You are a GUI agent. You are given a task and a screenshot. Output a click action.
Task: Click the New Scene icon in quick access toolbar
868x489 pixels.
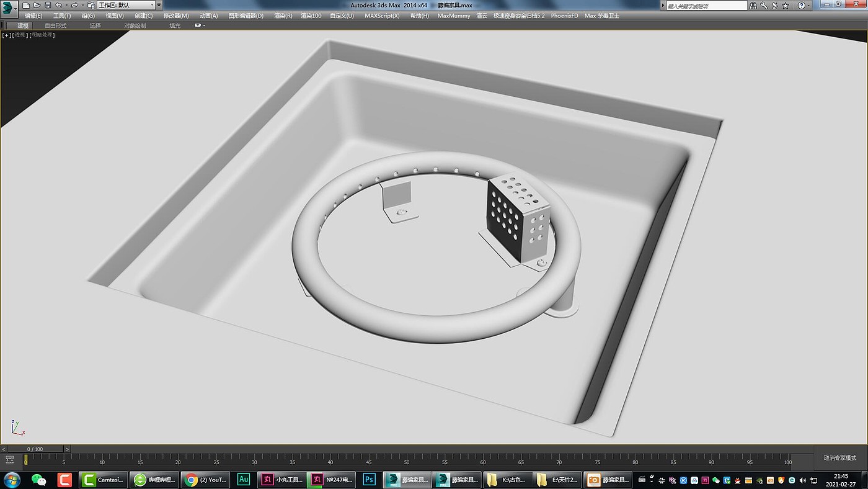(26, 5)
